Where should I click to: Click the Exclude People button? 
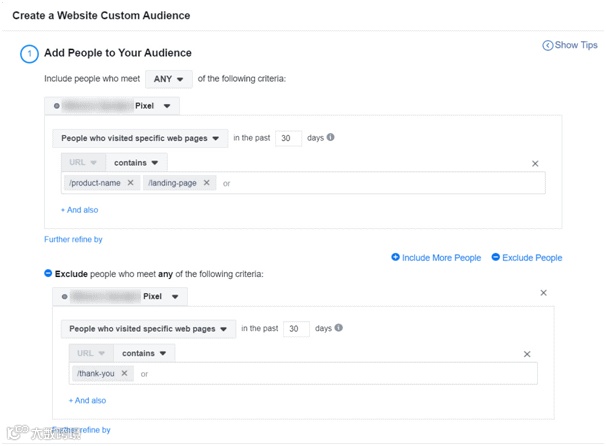[526, 258]
